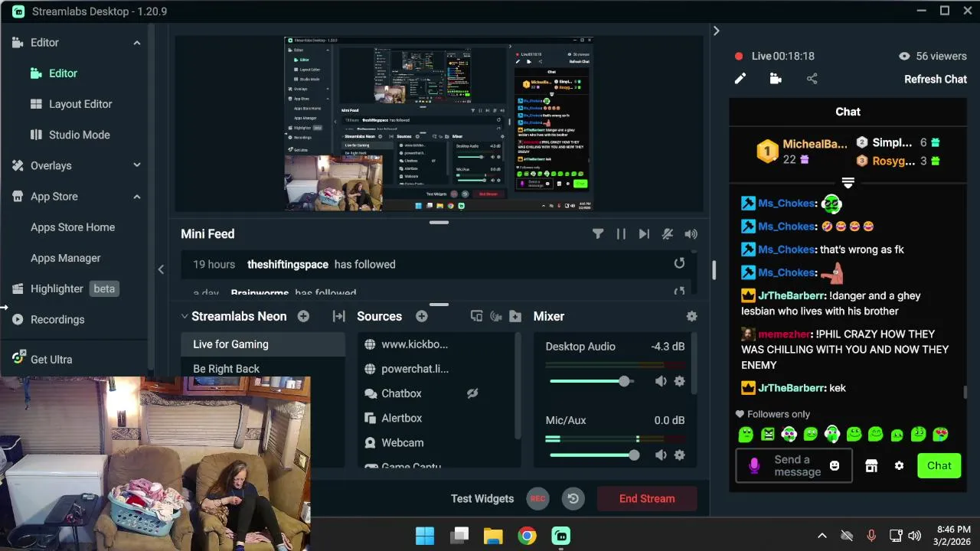Collapse chat panel with right chevron
The width and height of the screenshot is (980, 551).
pyautogui.click(x=716, y=31)
